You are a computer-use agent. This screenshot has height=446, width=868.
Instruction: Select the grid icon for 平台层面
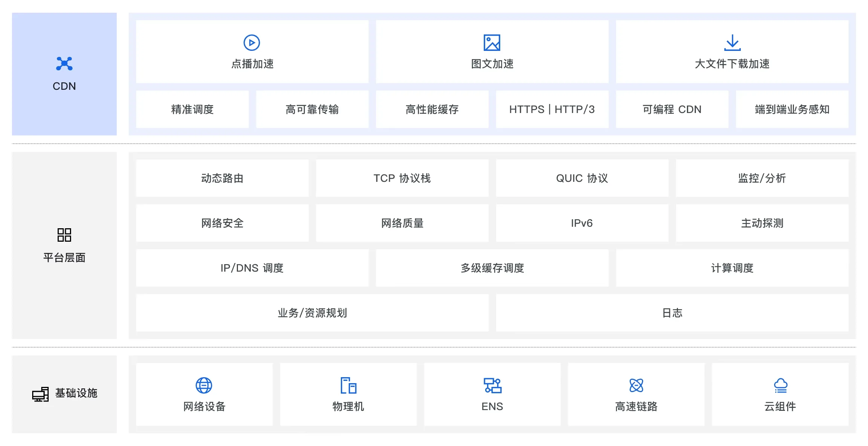click(64, 235)
